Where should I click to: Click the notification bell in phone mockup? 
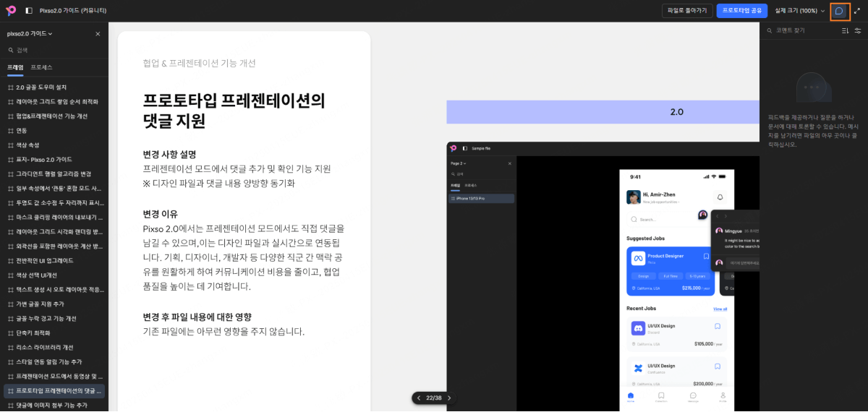tap(720, 197)
